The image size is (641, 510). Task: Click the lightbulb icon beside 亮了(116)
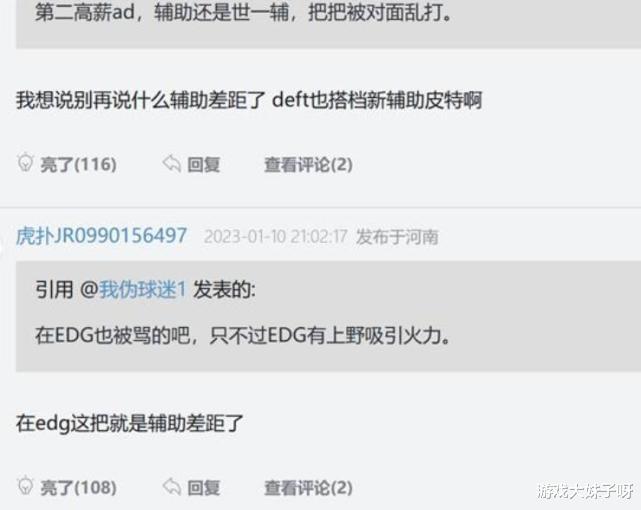tap(25, 163)
